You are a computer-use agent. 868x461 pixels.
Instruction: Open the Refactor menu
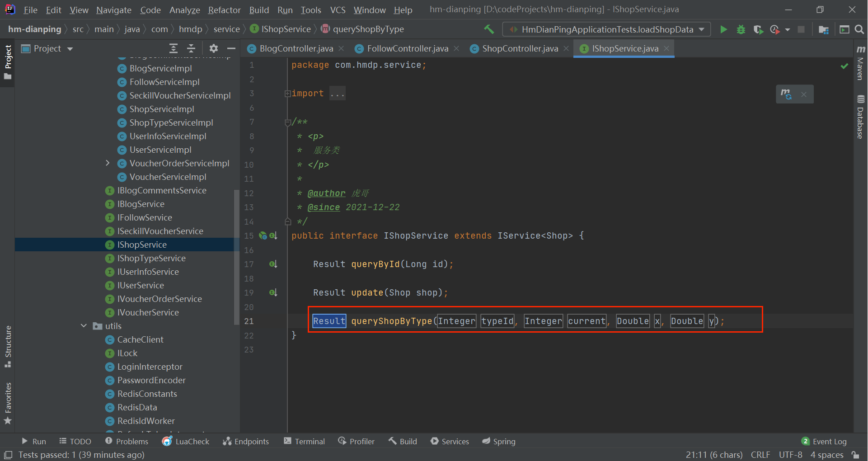point(224,10)
